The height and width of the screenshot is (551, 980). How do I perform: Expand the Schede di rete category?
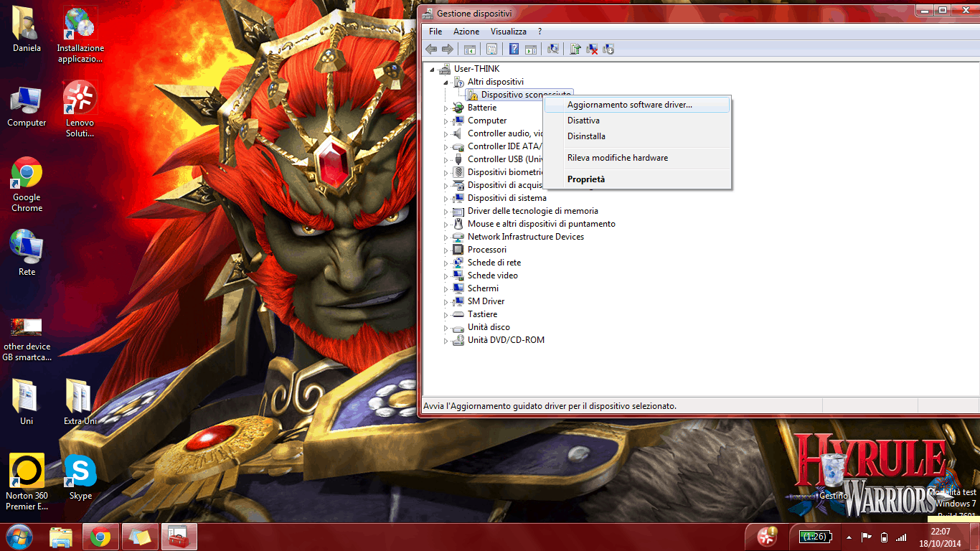point(446,263)
